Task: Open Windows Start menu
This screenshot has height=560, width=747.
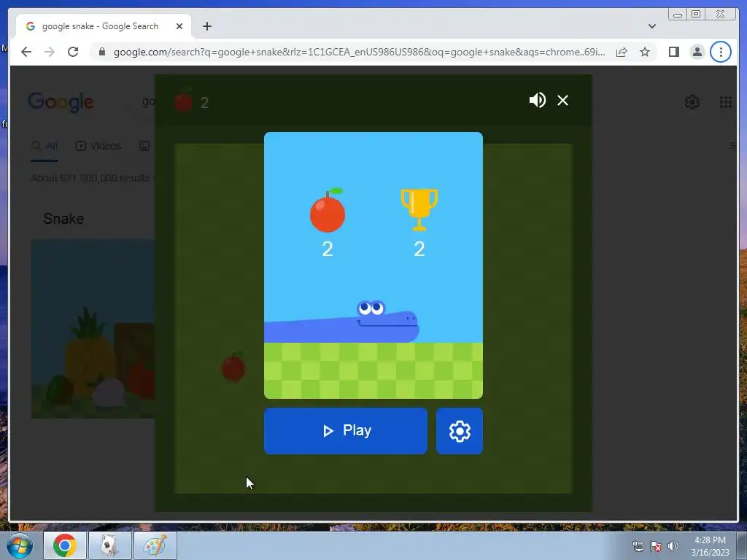Action: (20, 545)
